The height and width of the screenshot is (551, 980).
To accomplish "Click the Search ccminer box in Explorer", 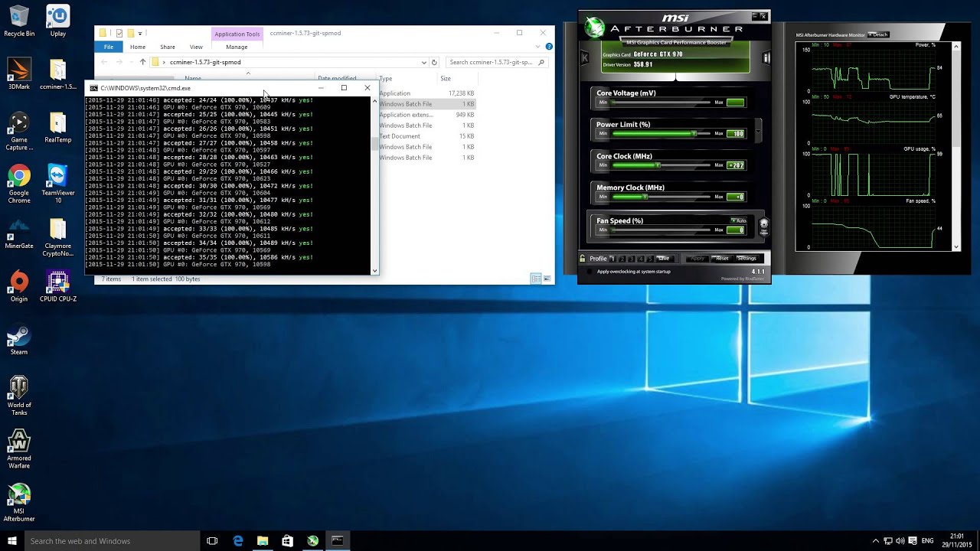I will point(496,62).
